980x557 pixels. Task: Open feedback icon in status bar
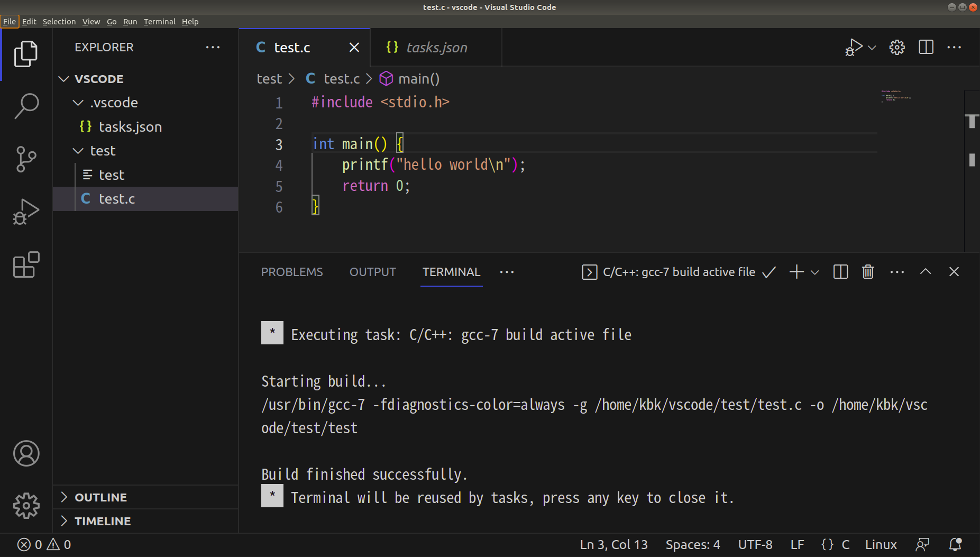[922, 544]
